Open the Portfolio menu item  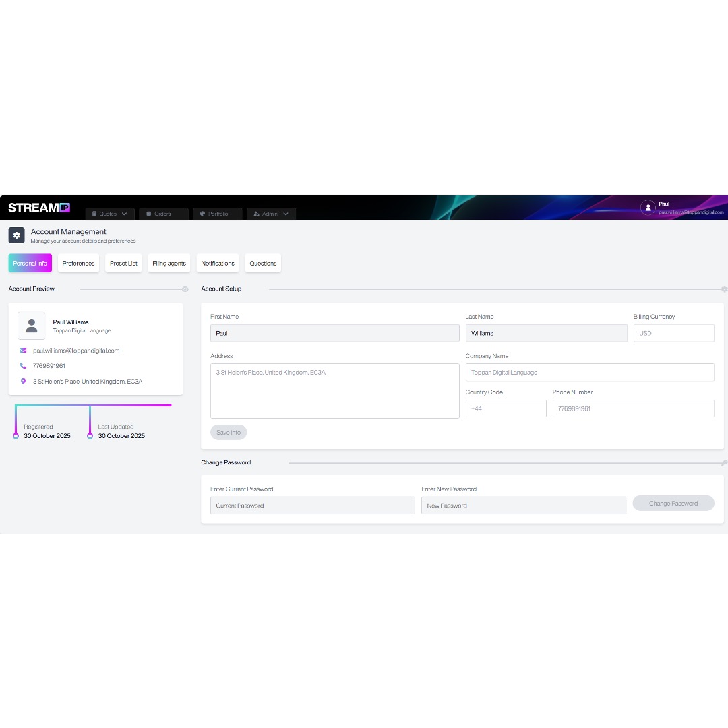218,214
